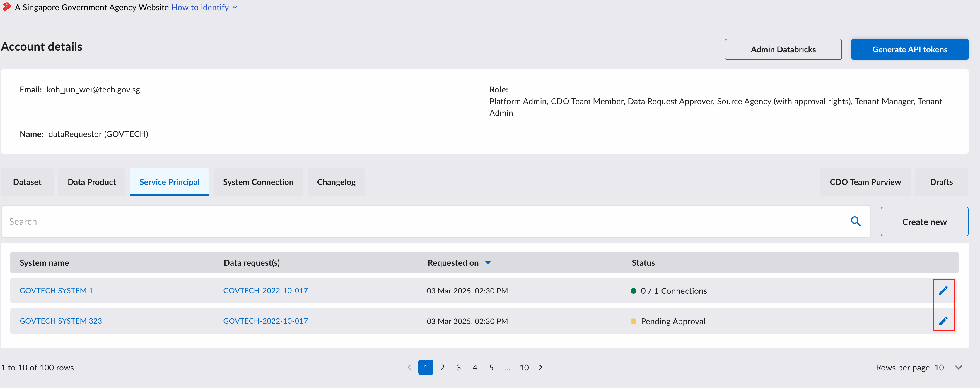Image resolution: width=980 pixels, height=388 pixels.
Task: Go to next page arrow
Action: [x=541, y=367]
